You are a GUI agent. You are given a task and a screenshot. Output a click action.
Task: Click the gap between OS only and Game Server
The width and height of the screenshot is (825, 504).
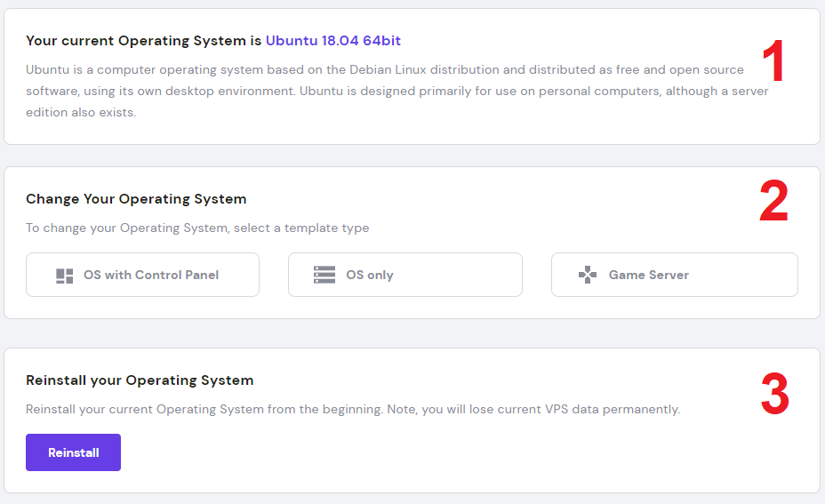[537, 276]
